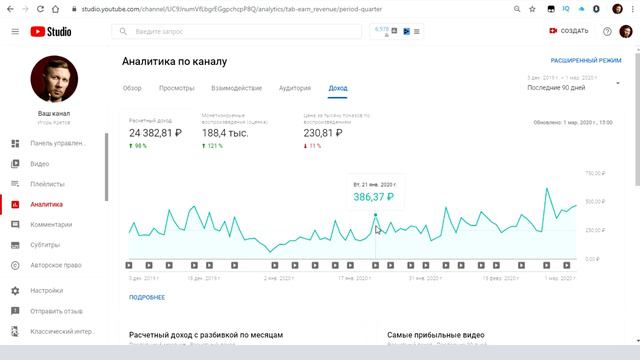Click the channel profile picture in sidebar
Viewport: 640px width, 360px height.
(x=54, y=79)
